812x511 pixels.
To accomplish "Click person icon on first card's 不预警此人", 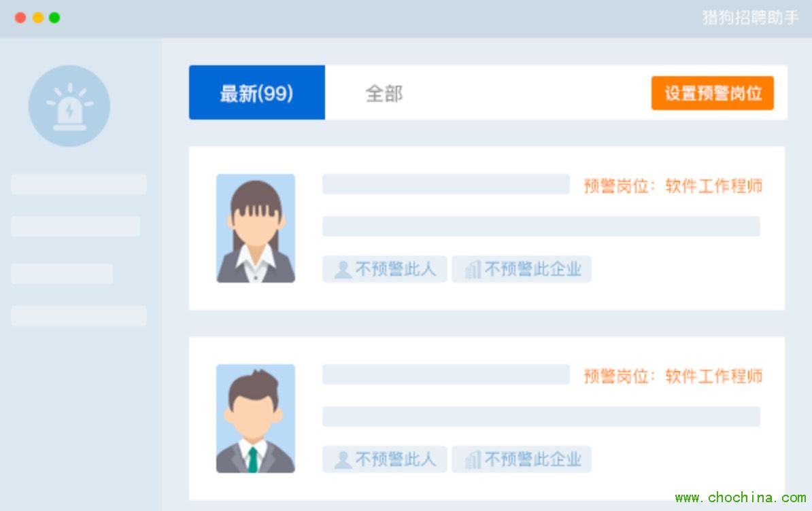I will point(343,270).
